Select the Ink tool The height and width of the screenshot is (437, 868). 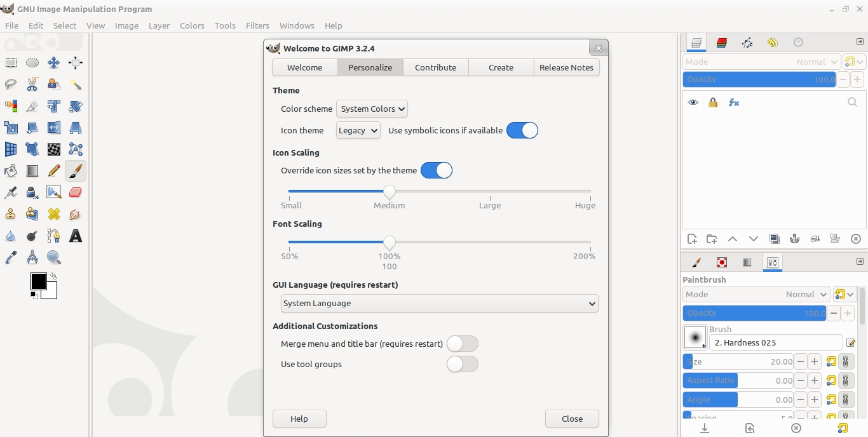pyautogui.click(x=32, y=192)
